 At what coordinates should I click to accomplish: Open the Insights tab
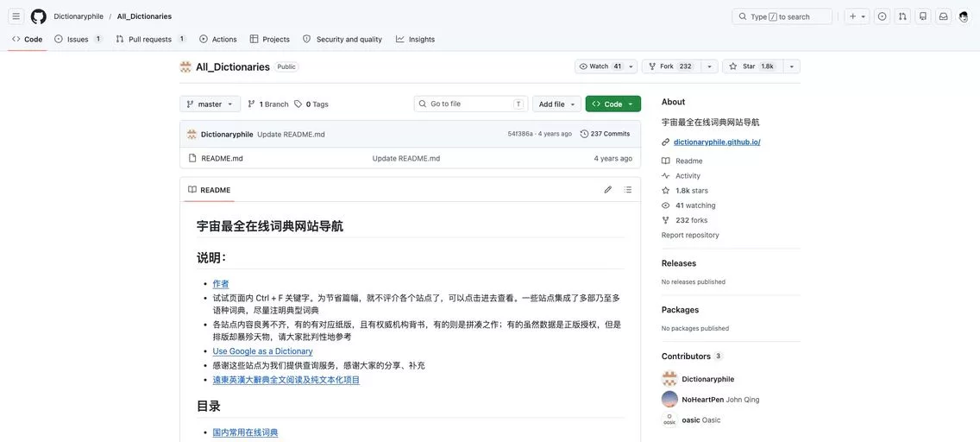(x=415, y=40)
